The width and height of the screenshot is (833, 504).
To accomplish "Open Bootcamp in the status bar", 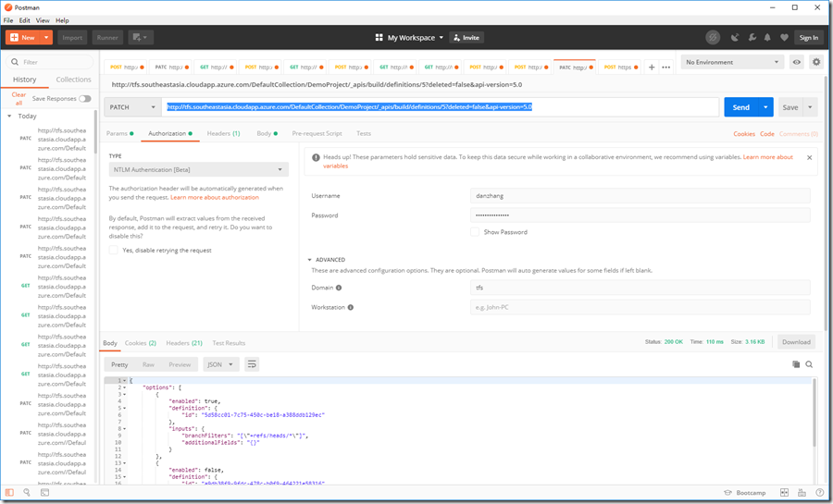I will pyautogui.click(x=745, y=493).
